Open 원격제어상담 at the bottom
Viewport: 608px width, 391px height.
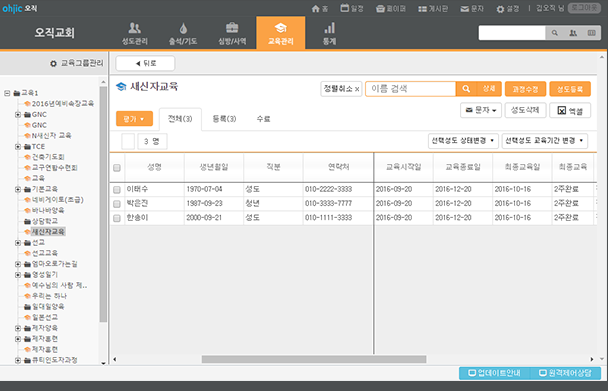[565, 373]
